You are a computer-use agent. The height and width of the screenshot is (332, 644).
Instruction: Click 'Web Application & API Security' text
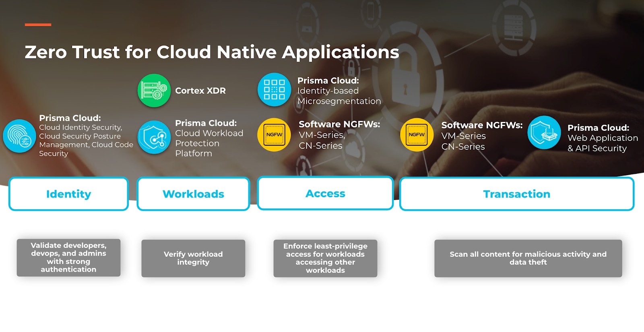pyautogui.click(x=603, y=143)
